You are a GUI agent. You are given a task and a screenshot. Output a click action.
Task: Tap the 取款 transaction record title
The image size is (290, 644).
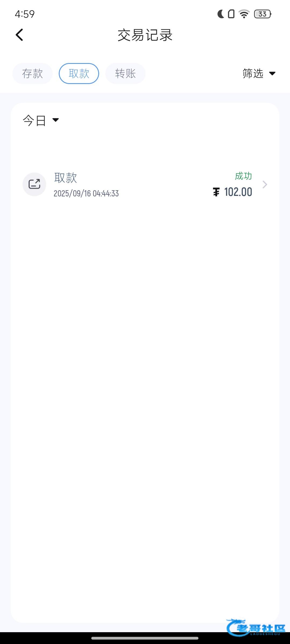(x=66, y=178)
